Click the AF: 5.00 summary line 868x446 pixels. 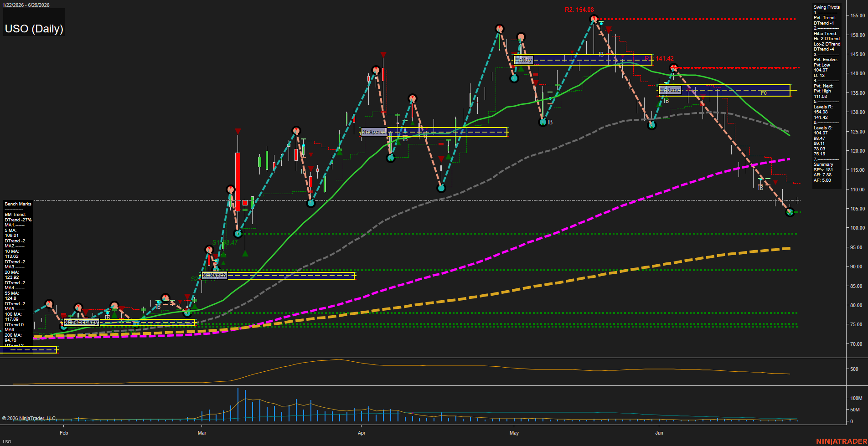822,180
